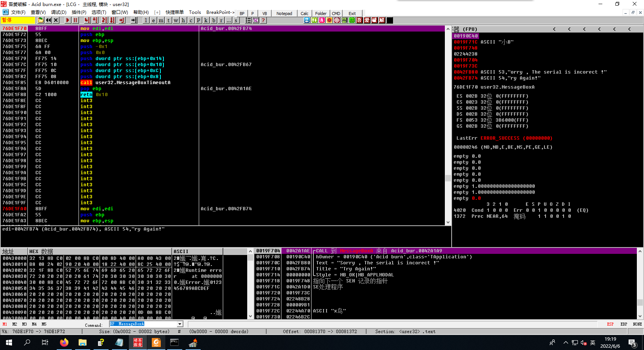Click the red question mark help icon

click(263, 20)
